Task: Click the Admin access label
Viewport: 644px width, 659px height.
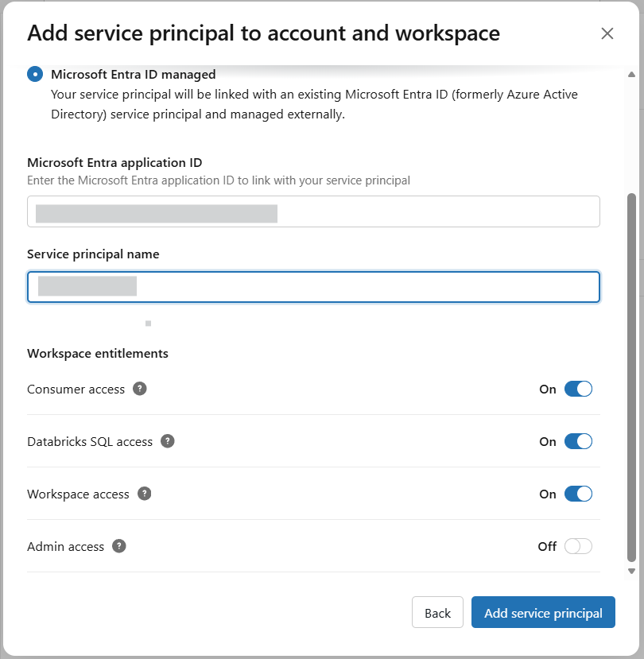Action: tap(65, 546)
